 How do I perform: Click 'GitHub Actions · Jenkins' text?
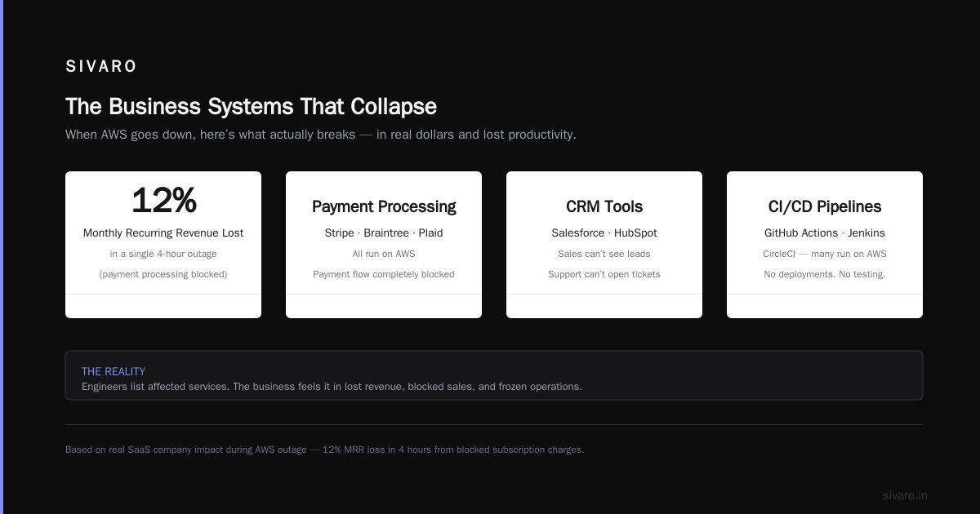click(825, 233)
